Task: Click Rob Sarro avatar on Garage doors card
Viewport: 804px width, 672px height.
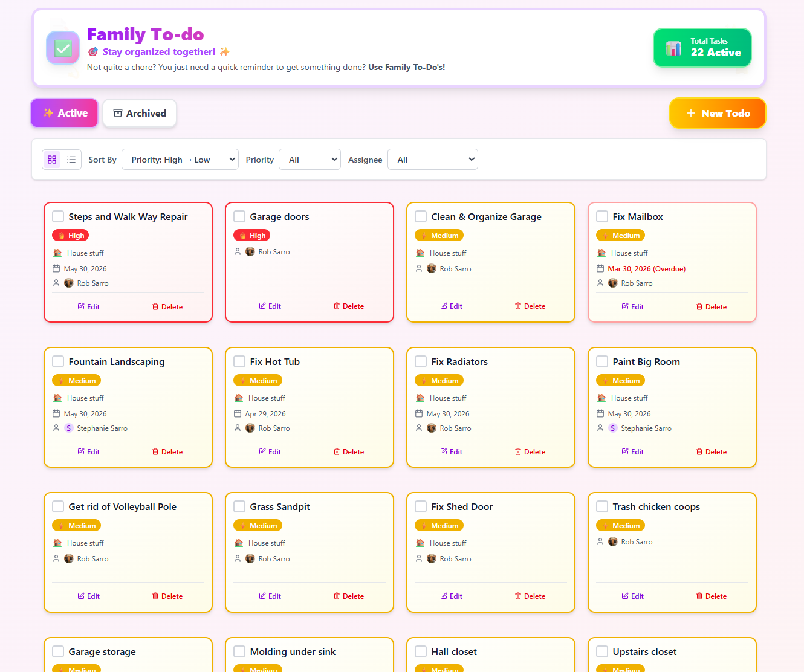Action: pyautogui.click(x=250, y=251)
